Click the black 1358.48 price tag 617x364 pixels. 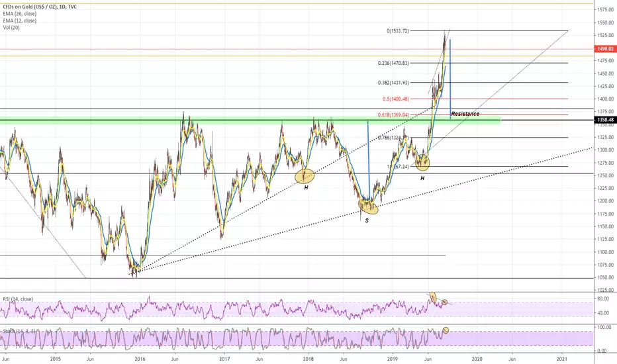pos(605,120)
